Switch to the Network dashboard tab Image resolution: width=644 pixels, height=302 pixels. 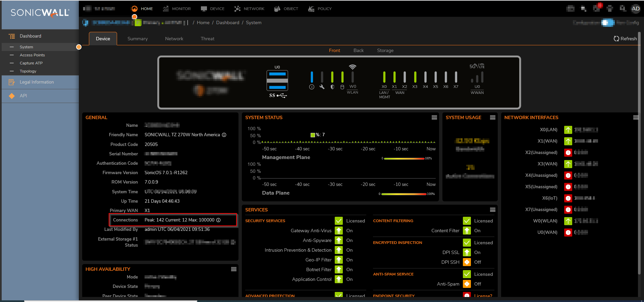[174, 39]
